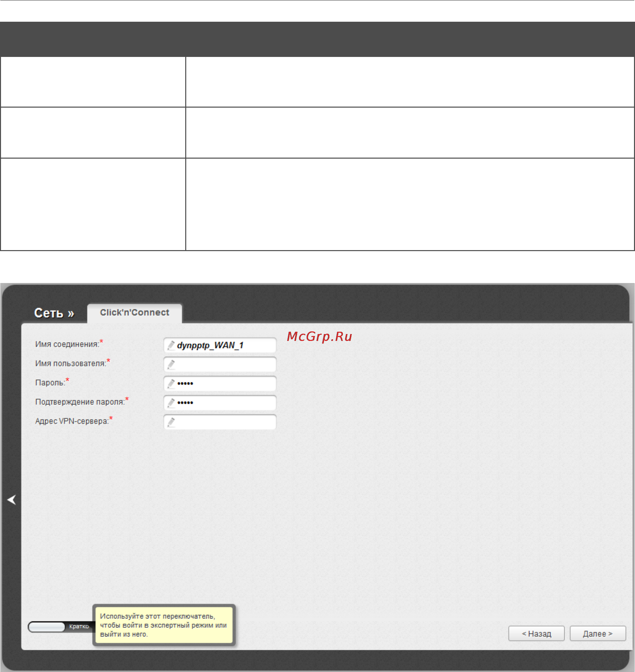Image resolution: width=635 pixels, height=672 pixels.
Task: Select the Пароль password field
Action: tap(220, 384)
